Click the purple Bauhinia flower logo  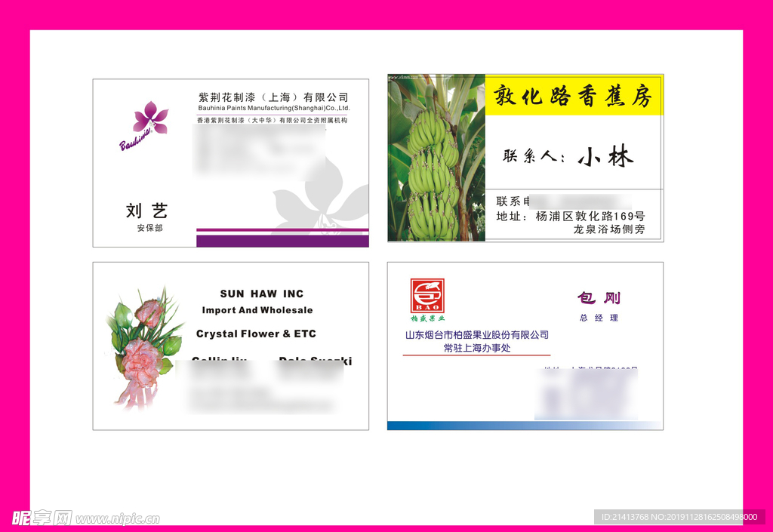[x=148, y=119]
